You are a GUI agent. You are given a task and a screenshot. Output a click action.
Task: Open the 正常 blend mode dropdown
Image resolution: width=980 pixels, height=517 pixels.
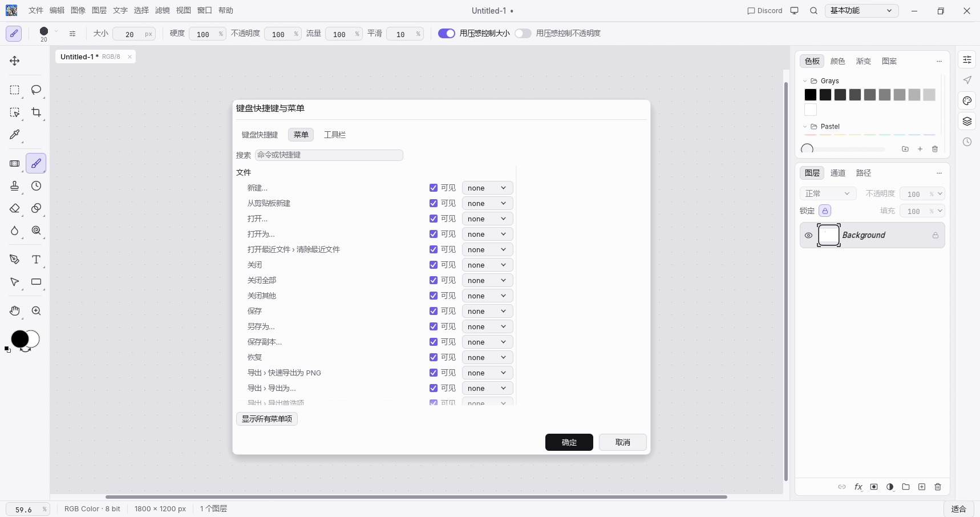(828, 194)
